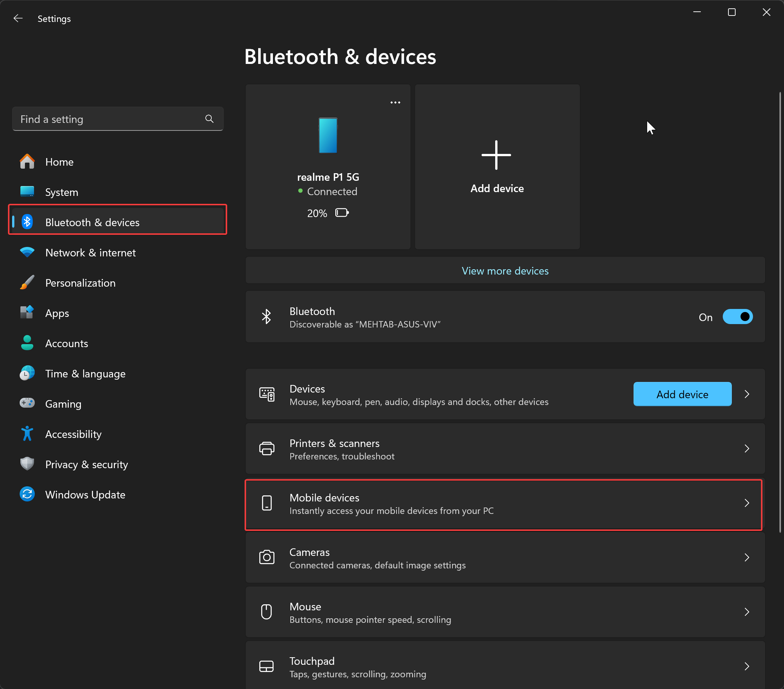784x689 pixels.
Task: Click the search magnifier icon
Action: (209, 119)
